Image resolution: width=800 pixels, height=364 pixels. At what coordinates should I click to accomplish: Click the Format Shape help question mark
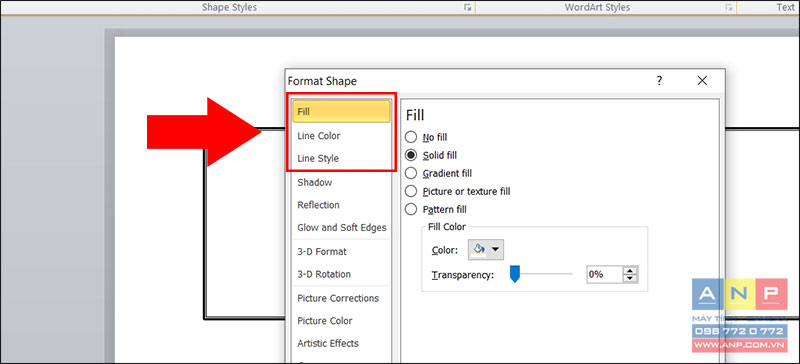(x=660, y=81)
